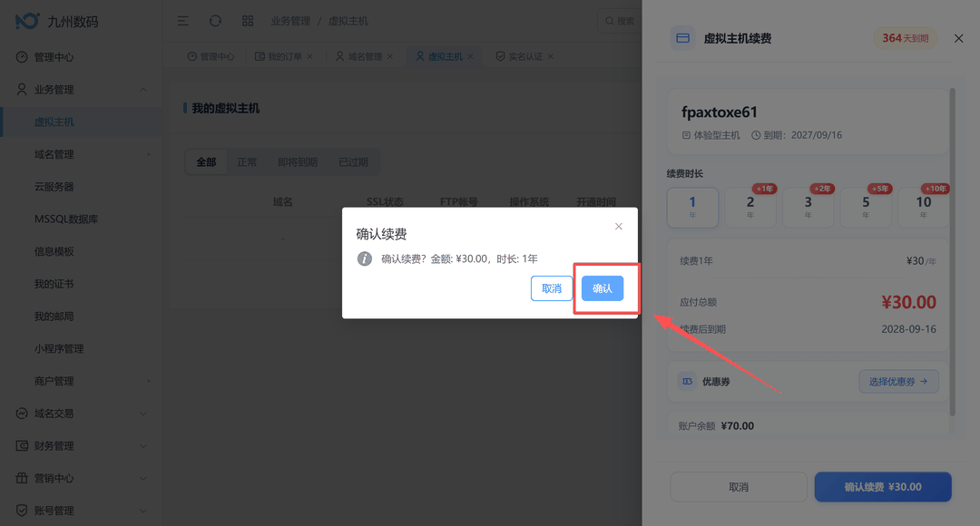This screenshot has height=526, width=980.
Task: Open 云服务器 in sidebar
Action: click(x=81, y=187)
